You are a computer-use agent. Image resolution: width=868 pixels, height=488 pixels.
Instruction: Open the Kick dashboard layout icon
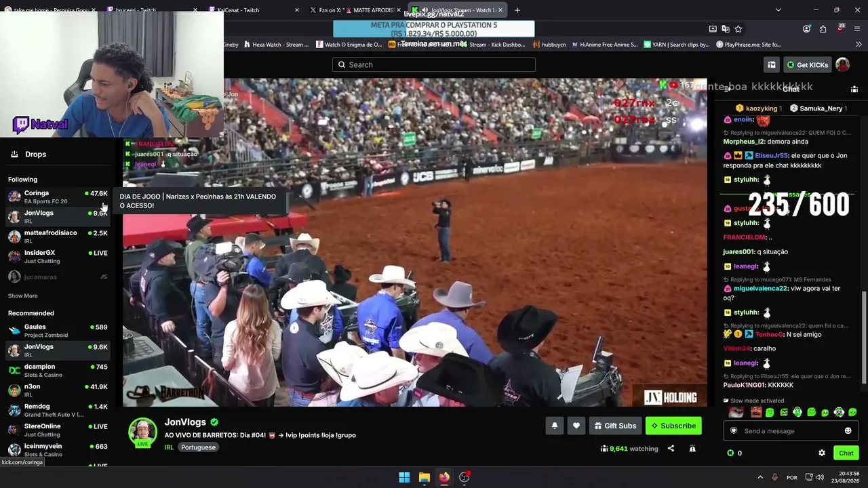coord(772,64)
